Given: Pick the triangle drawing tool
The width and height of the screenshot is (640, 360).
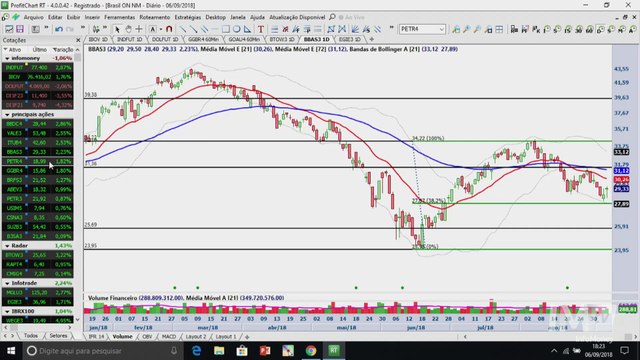Looking at the screenshot, I should [x=247, y=29].
